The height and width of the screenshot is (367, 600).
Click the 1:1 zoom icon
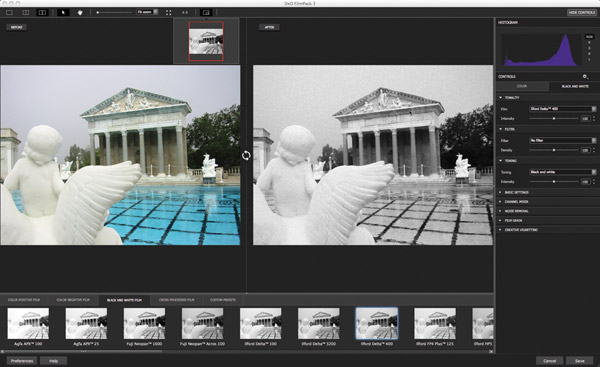tap(185, 13)
